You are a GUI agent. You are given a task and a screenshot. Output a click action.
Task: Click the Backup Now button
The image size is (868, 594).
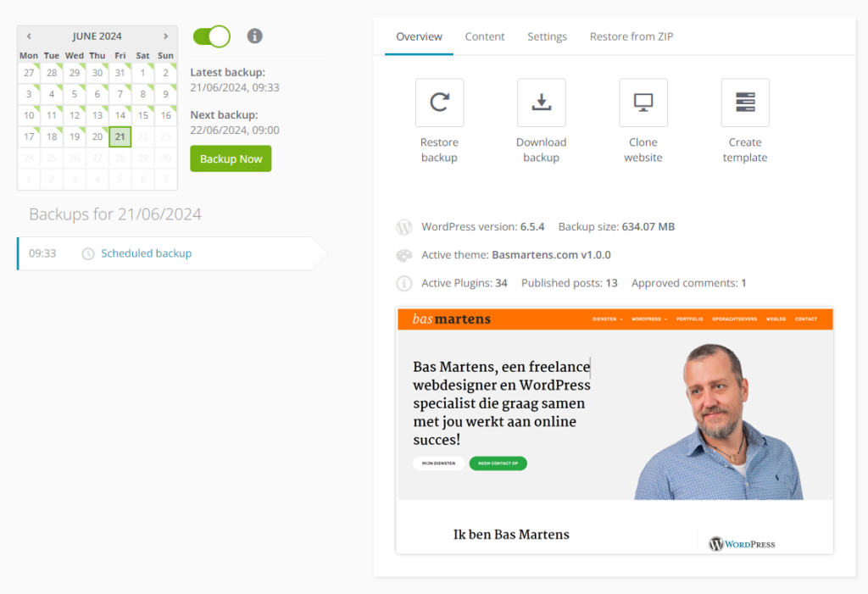click(231, 158)
